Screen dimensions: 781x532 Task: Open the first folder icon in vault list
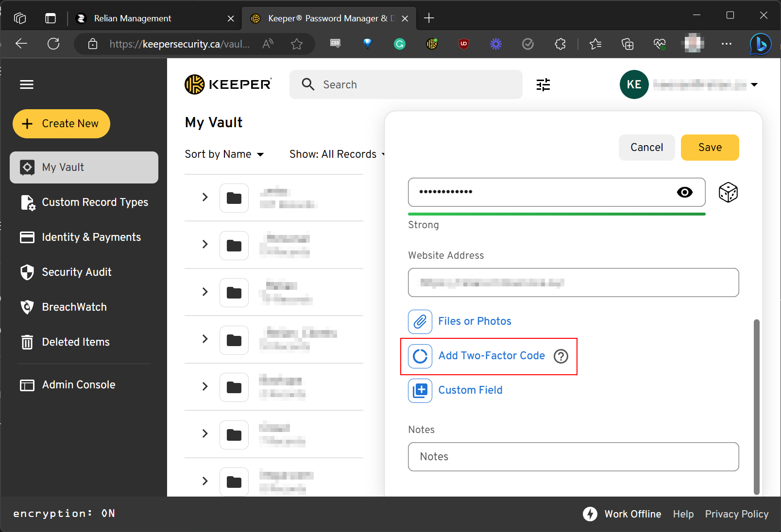[x=234, y=198]
